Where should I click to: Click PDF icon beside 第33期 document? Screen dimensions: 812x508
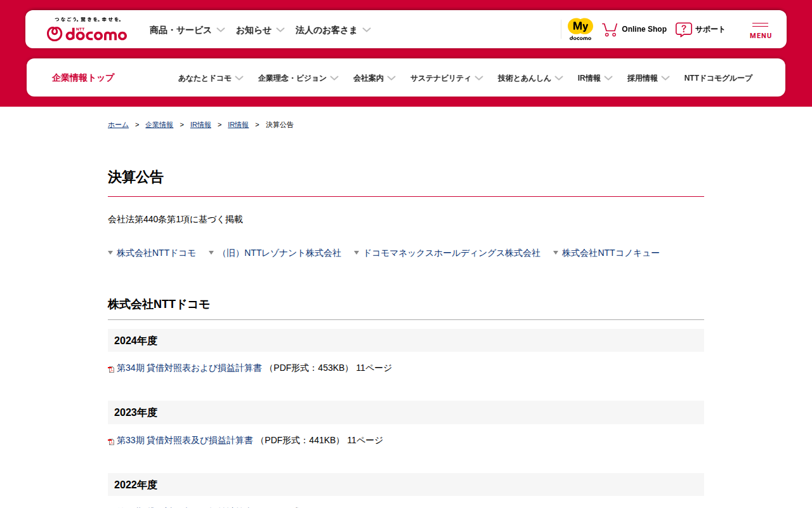(x=111, y=441)
